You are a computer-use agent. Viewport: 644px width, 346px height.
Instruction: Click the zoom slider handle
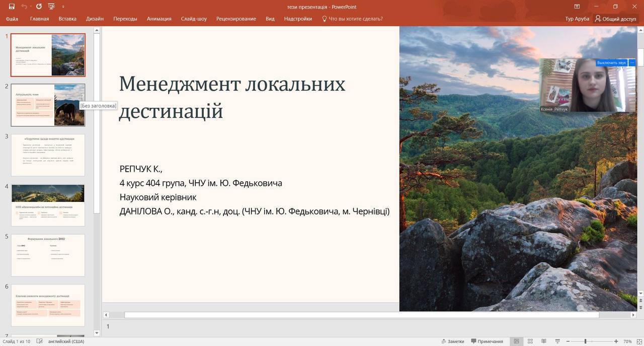(x=586, y=341)
